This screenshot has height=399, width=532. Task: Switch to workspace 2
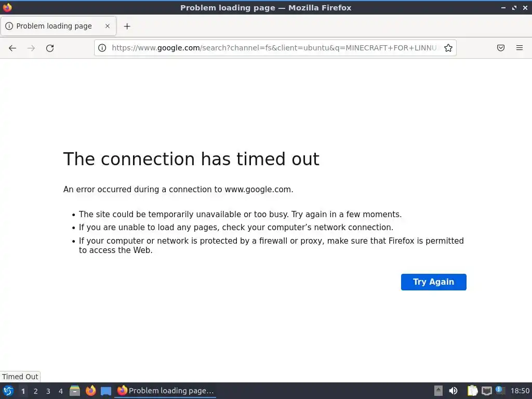[x=36, y=391]
